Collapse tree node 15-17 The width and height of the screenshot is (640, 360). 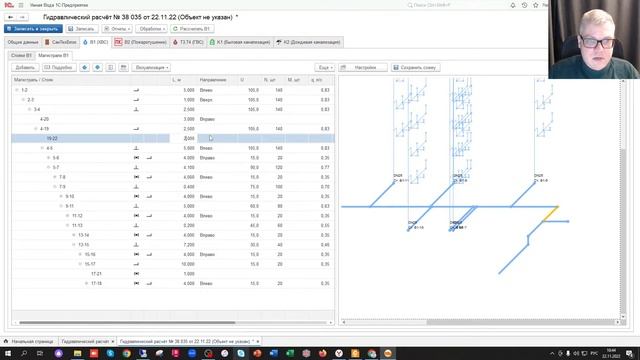pyautogui.click(x=80, y=264)
